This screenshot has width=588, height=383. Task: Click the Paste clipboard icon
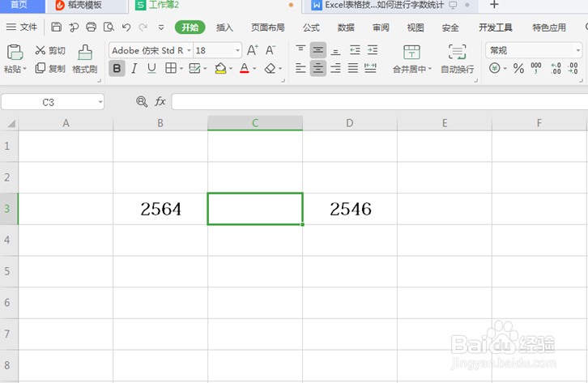(x=15, y=52)
